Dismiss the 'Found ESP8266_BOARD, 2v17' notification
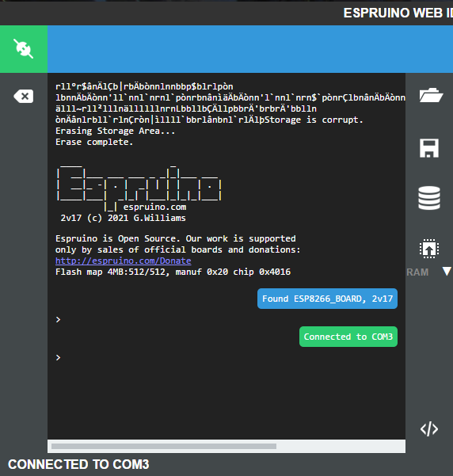The height and width of the screenshot is (476, 453). [327, 299]
